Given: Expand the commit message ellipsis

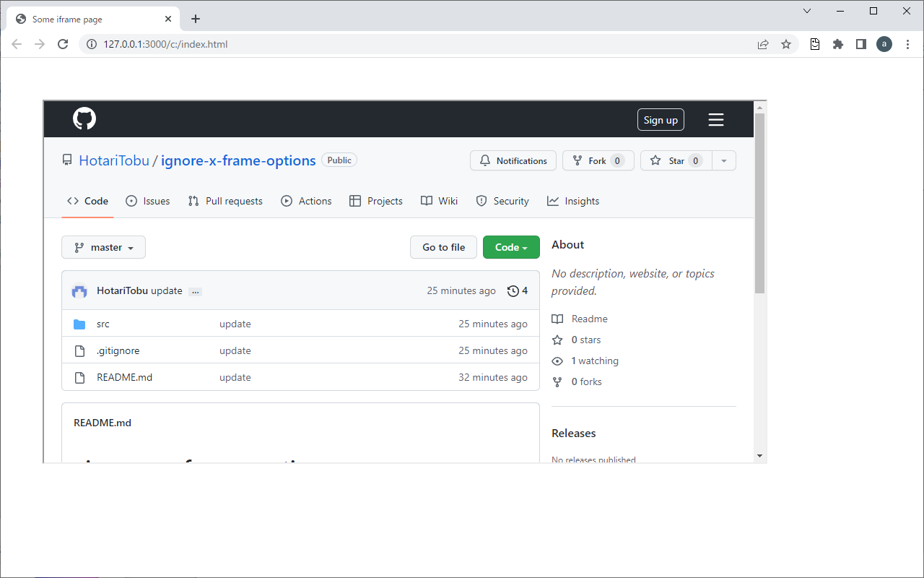Looking at the screenshot, I should 196,291.
